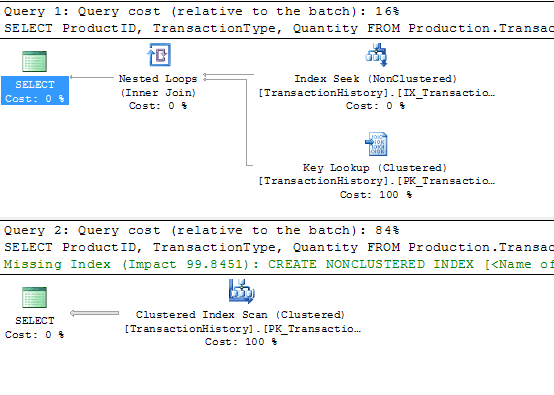Select Query 1 SELECT statement text
The image size is (554, 395).
(279, 28)
